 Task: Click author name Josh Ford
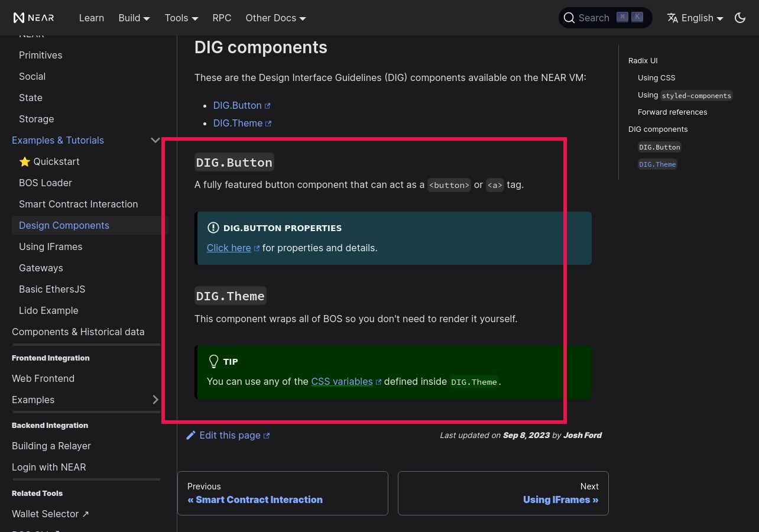tap(582, 435)
